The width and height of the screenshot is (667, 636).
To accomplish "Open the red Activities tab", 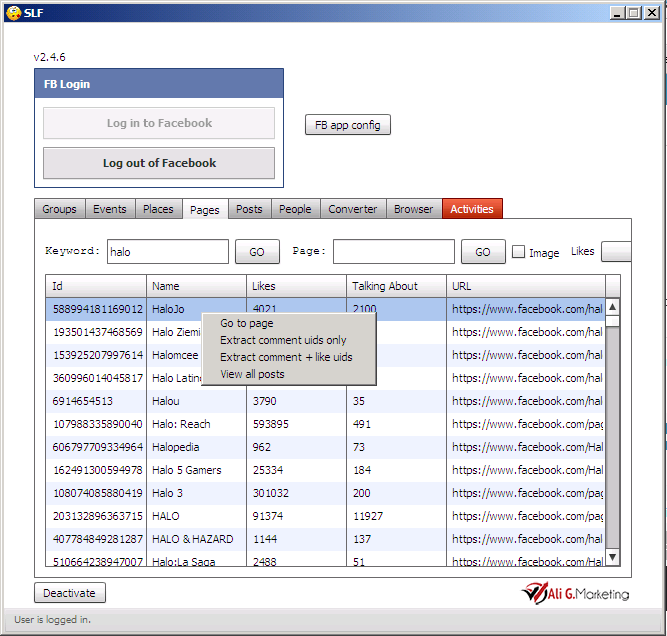I will tap(472, 209).
